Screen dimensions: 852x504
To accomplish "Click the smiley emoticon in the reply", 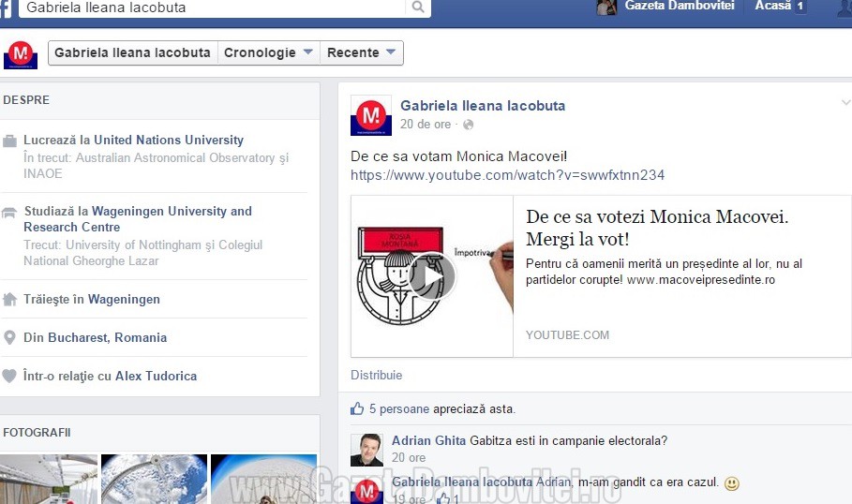I will tap(732, 482).
